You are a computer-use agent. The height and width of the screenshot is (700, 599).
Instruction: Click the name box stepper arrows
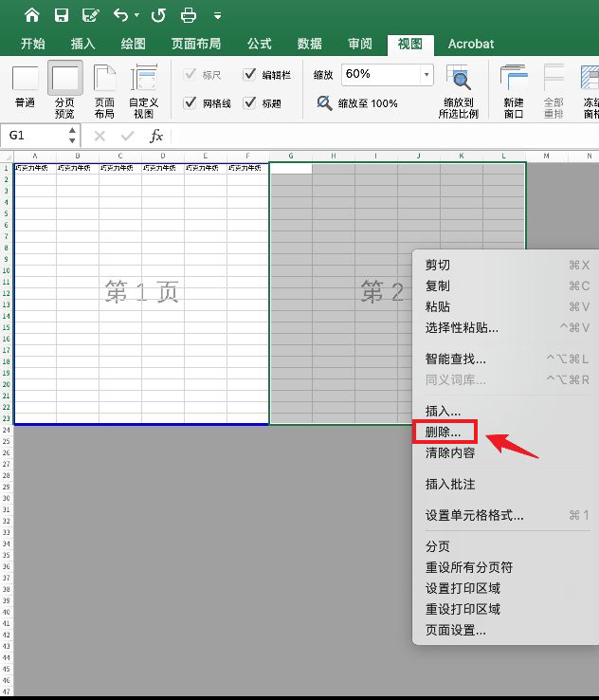click(72, 136)
